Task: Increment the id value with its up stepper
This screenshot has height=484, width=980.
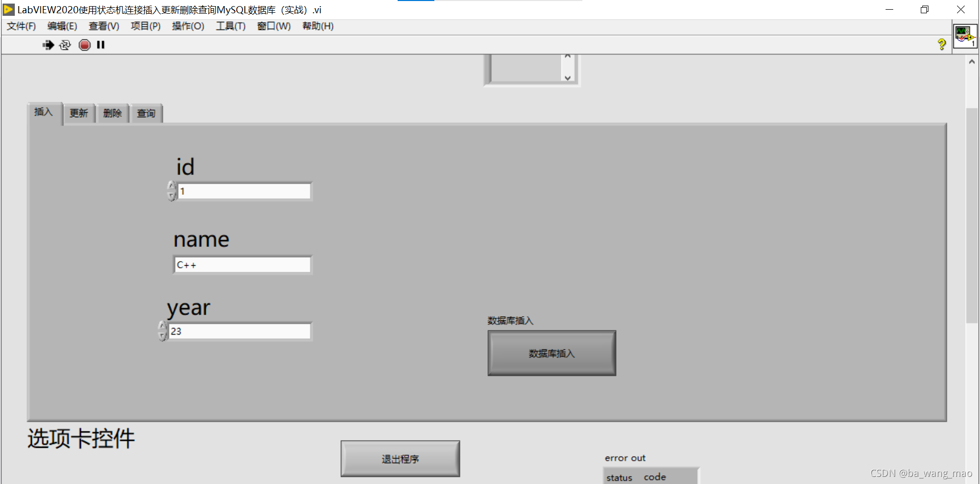Action: (171, 187)
